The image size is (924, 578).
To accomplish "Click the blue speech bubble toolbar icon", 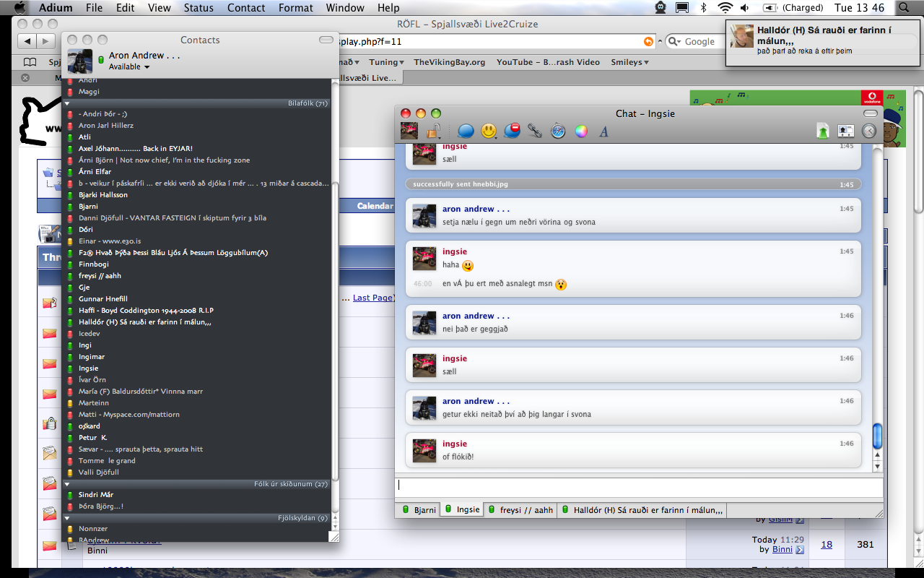I will 466,131.
